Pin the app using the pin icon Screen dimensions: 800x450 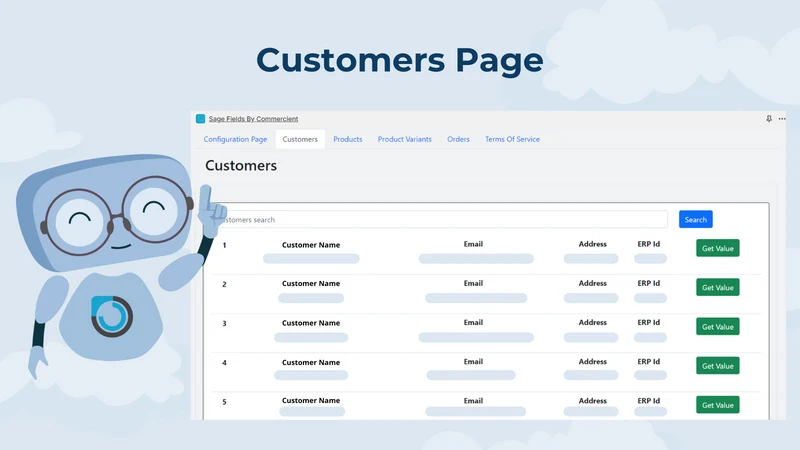point(769,119)
